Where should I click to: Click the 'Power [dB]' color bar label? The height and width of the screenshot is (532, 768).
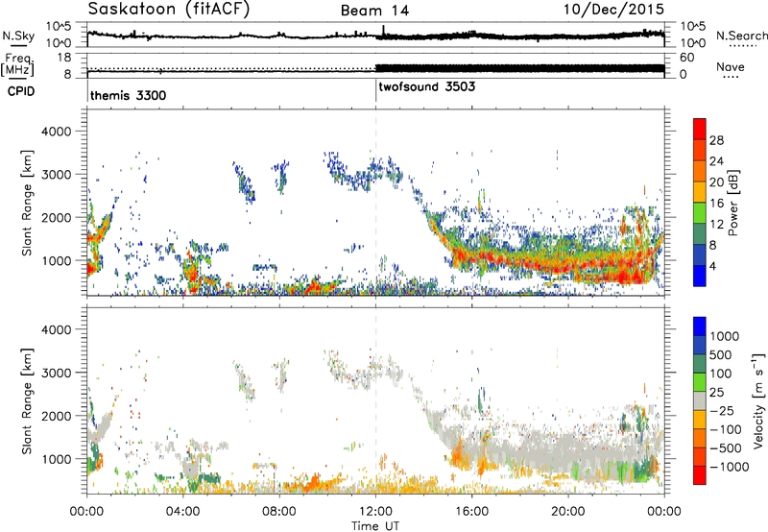[x=732, y=203]
